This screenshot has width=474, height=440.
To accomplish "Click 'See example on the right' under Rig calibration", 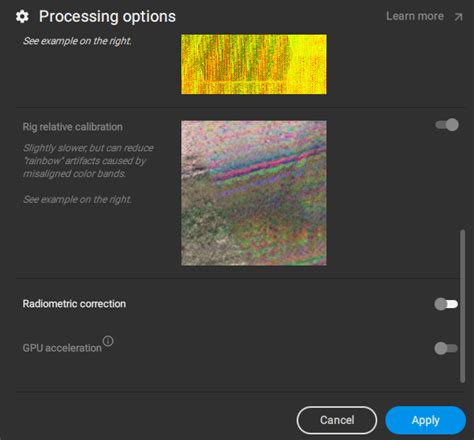I will [77, 199].
